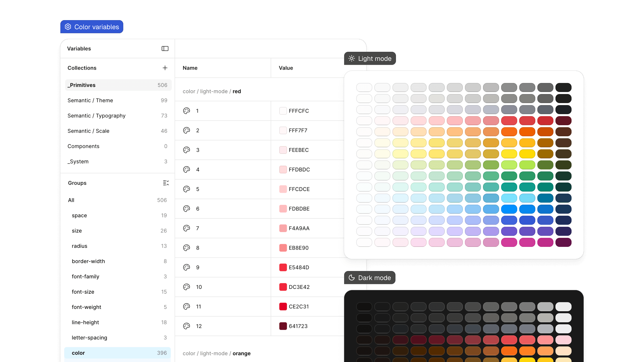The width and height of the screenshot is (644, 362).
Task: Select the font-family group
Action: [117, 277]
